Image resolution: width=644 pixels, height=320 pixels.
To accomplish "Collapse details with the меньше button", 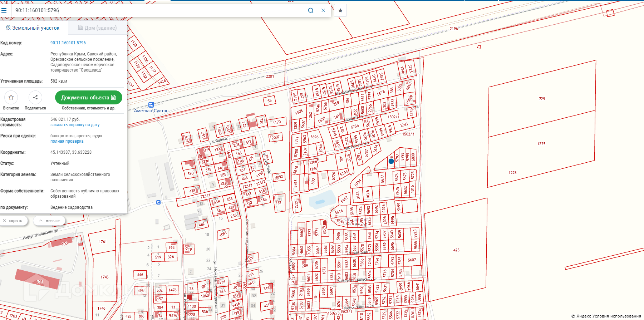I will 49,221.
